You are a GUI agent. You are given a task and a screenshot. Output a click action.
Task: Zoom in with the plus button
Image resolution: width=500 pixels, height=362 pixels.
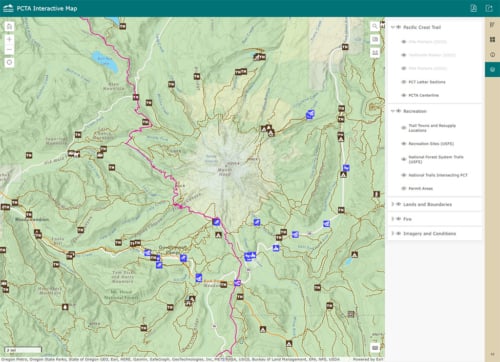point(9,39)
